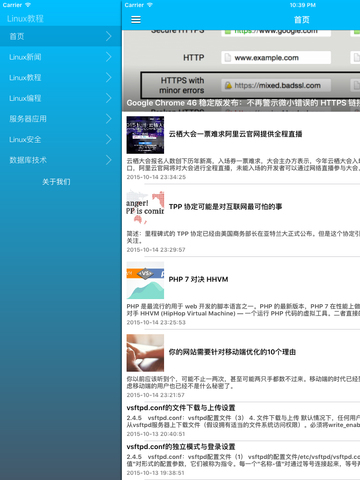The height and width of the screenshot is (480, 360).
Task: Open the hamburger menu icon
Action: [x=136, y=20]
